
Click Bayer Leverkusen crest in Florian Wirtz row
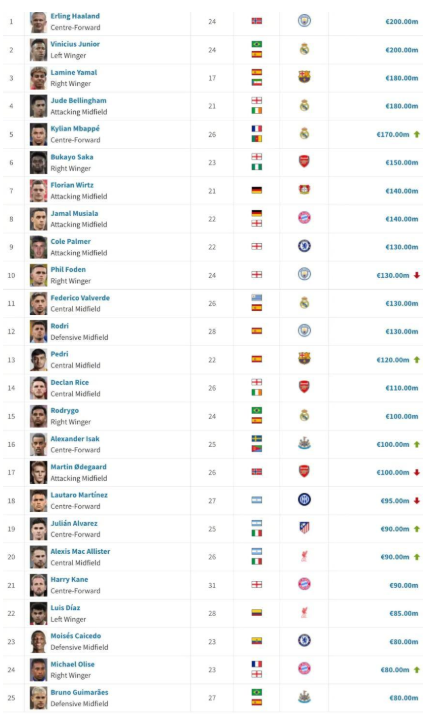coord(304,189)
